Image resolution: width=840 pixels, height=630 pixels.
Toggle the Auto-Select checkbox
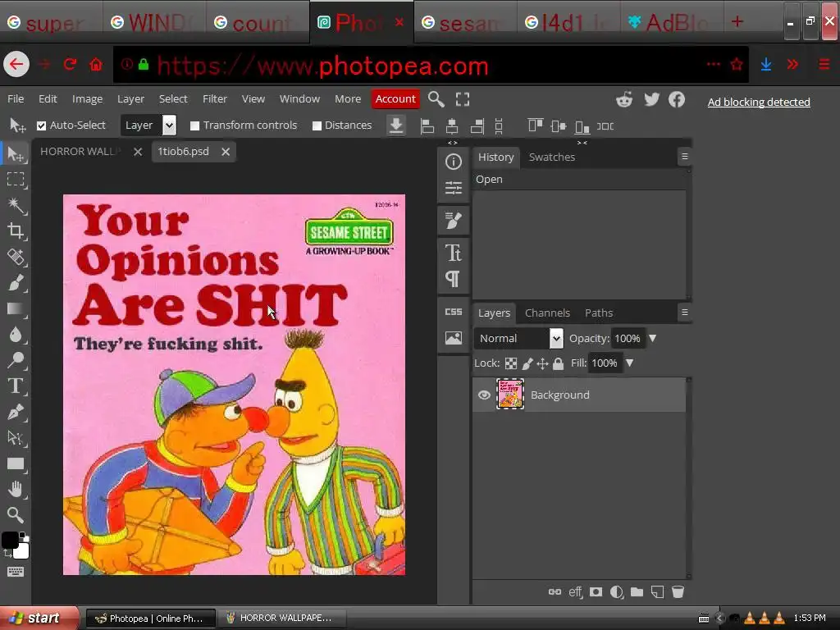tap(41, 126)
